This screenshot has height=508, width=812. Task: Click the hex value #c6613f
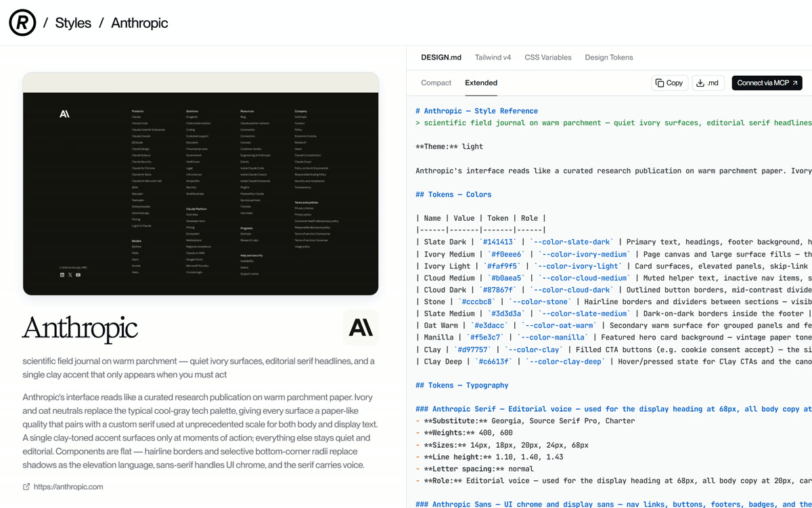(x=493, y=362)
